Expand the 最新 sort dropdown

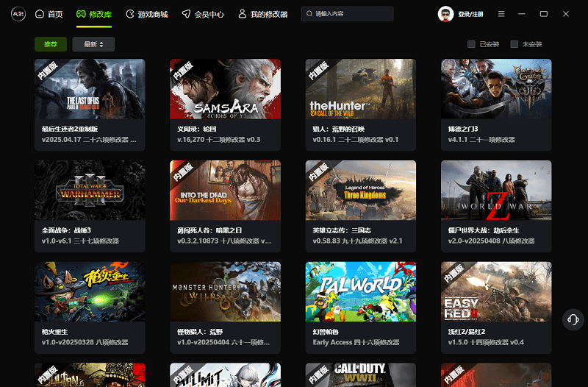[93, 44]
